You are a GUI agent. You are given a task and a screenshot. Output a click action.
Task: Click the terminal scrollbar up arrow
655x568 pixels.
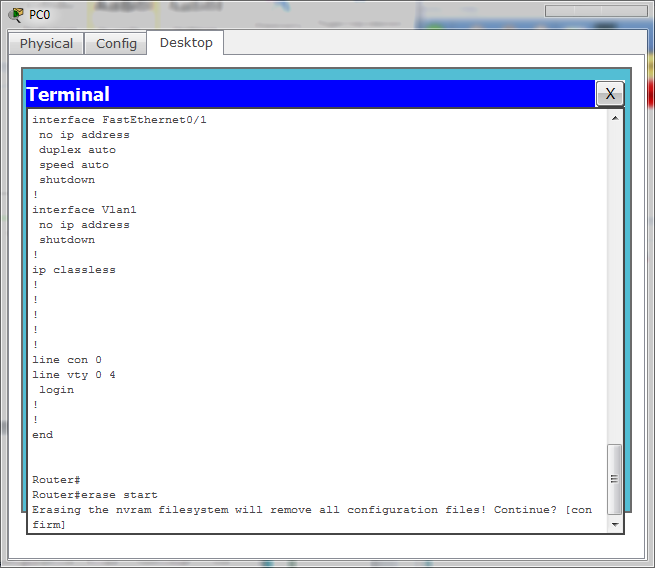(615, 118)
